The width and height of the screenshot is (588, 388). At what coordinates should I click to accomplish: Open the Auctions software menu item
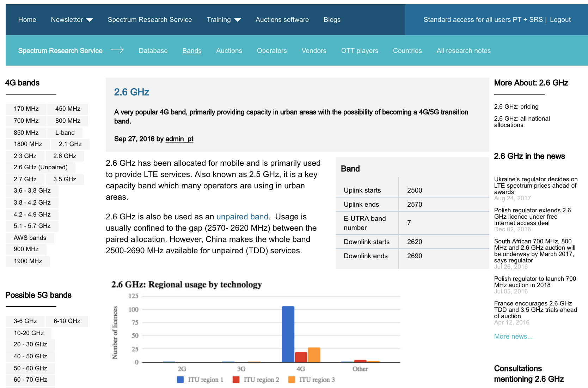coord(282,20)
